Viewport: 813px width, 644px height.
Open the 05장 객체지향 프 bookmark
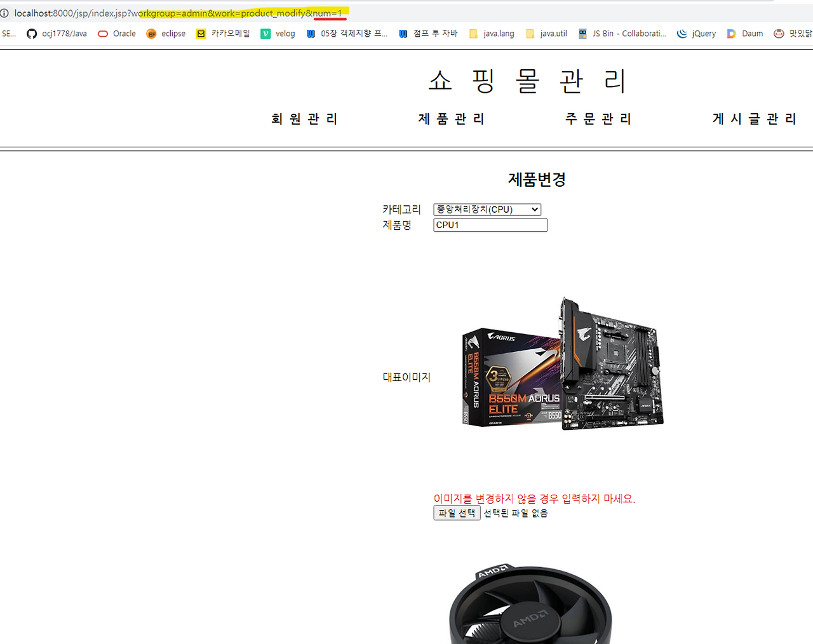pos(347,34)
